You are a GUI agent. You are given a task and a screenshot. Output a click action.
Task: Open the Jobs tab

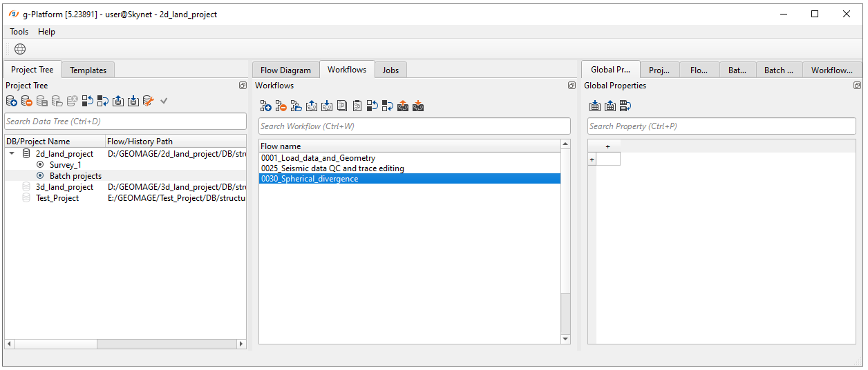(x=390, y=70)
